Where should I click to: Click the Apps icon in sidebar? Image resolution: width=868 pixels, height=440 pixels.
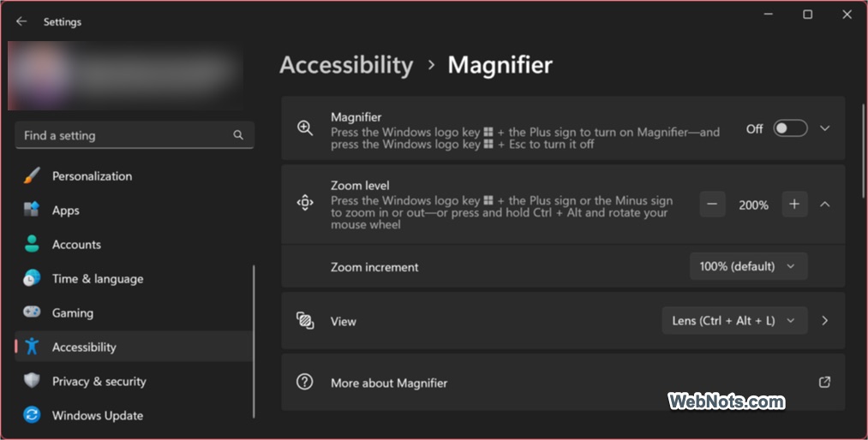[x=32, y=210]
